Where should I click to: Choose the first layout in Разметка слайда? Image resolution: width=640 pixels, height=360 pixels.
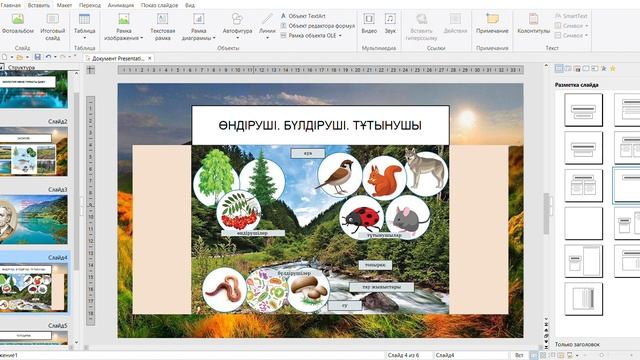[583, 110]
